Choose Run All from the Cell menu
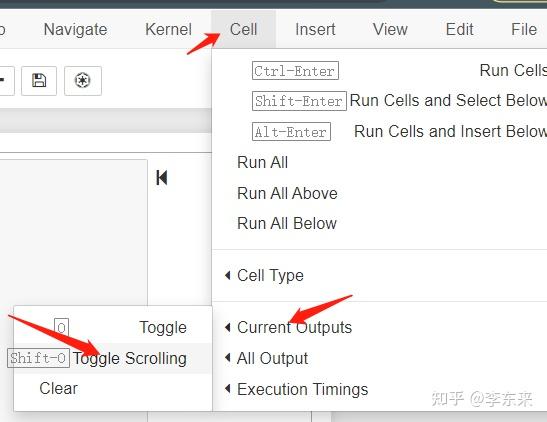This screenshot has height=422, width=547. click(x=262, y=163)
